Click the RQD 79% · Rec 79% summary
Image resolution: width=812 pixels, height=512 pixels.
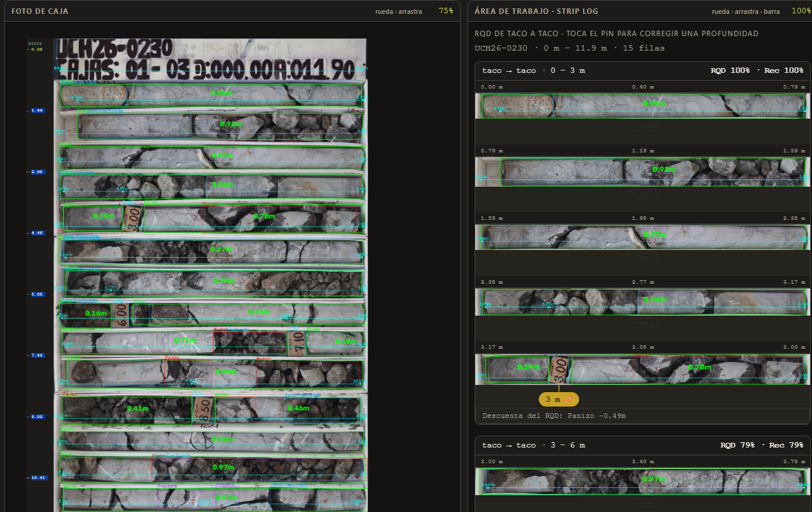pos(761,445)
